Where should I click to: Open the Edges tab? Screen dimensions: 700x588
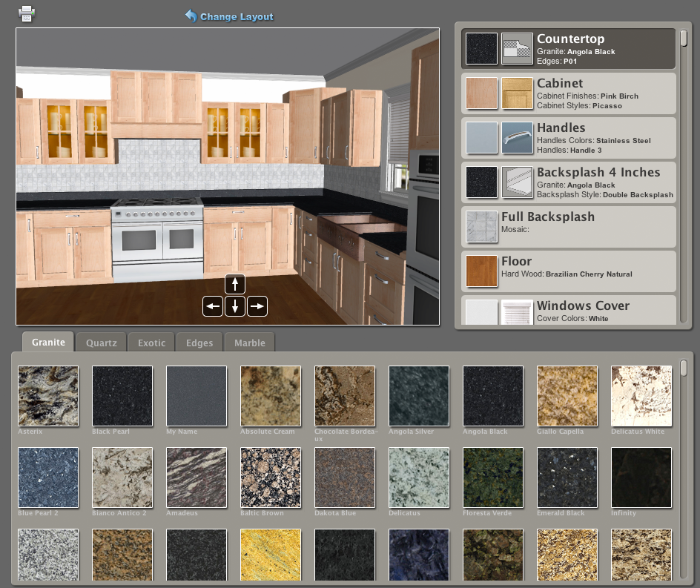[x=199, y=343]
